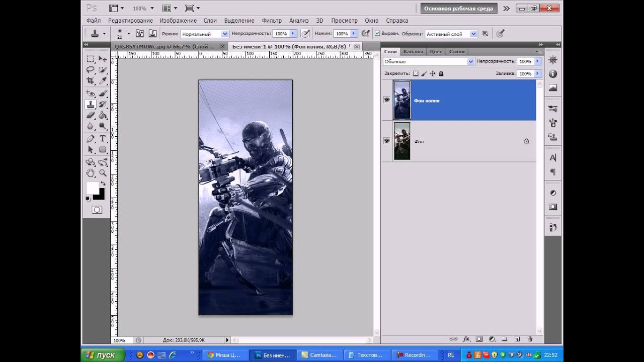
Task: Select the Zoom tool
Action: pos(103,173)
